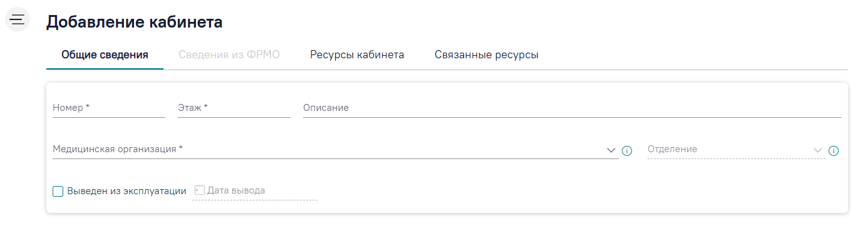Focus the Номер input field

109,108
